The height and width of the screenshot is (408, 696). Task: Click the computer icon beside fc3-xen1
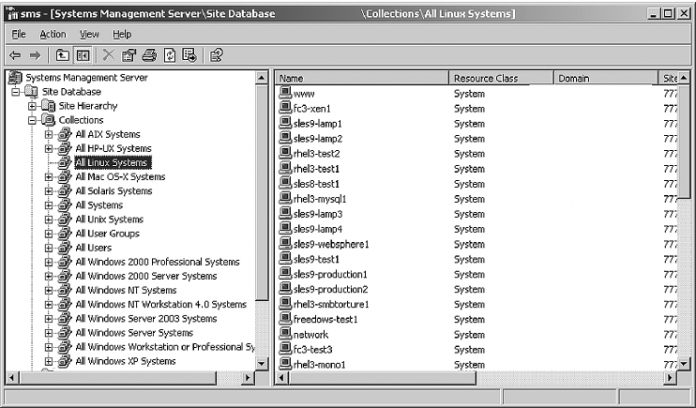click(x=285, y=108)
